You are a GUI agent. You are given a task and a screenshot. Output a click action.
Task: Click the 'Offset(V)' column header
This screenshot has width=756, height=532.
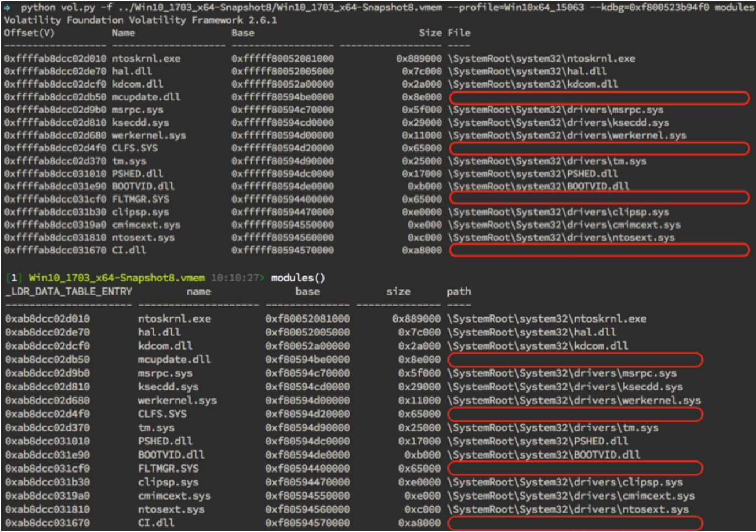[x=29, y=33]
